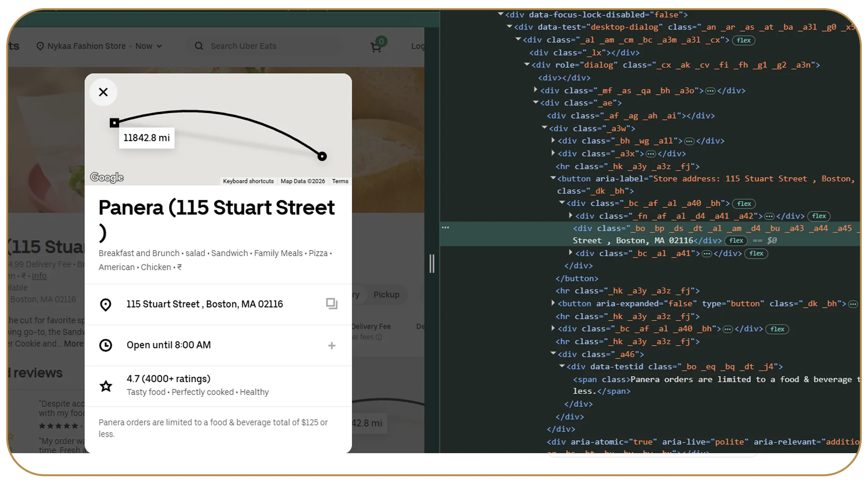868x484 pixels.
Task: Click the 115 Stuart Street address button
Action: pos(218,304)
